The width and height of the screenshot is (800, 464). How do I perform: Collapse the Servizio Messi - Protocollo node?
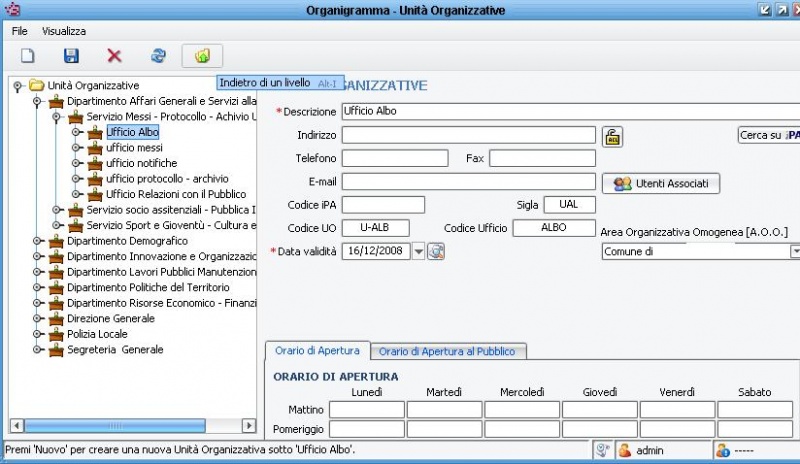(x=57, y=117)
